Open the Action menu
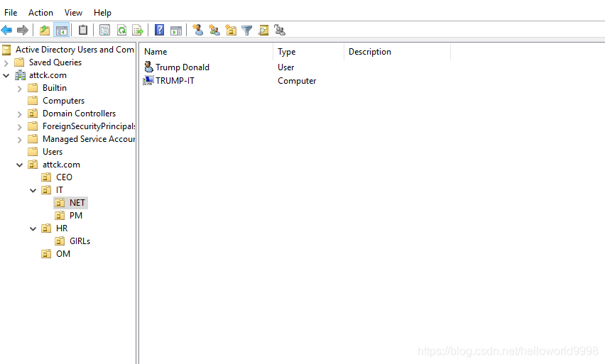Image resolution: width=605 pixels, height=364 pixels. [x=40, y=12]
